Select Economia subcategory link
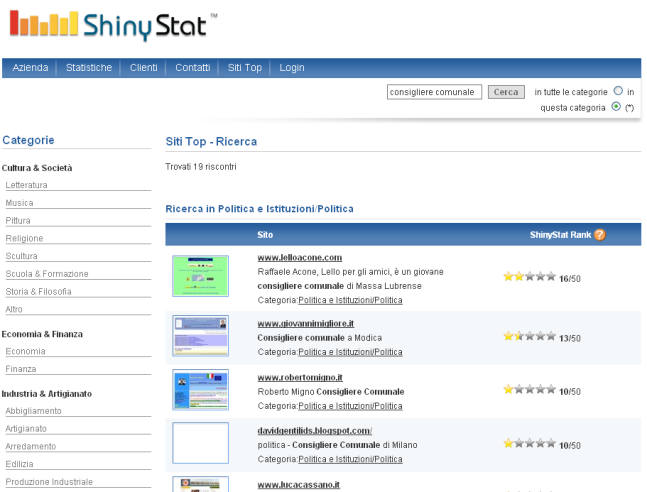 click(26, 351)
